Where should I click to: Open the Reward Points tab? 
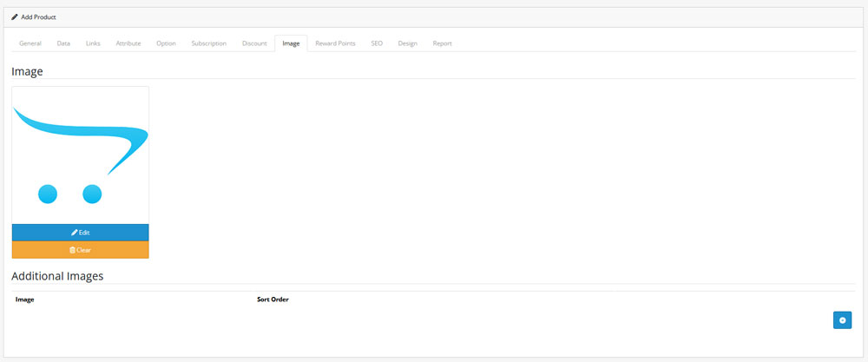click(335, 43)
